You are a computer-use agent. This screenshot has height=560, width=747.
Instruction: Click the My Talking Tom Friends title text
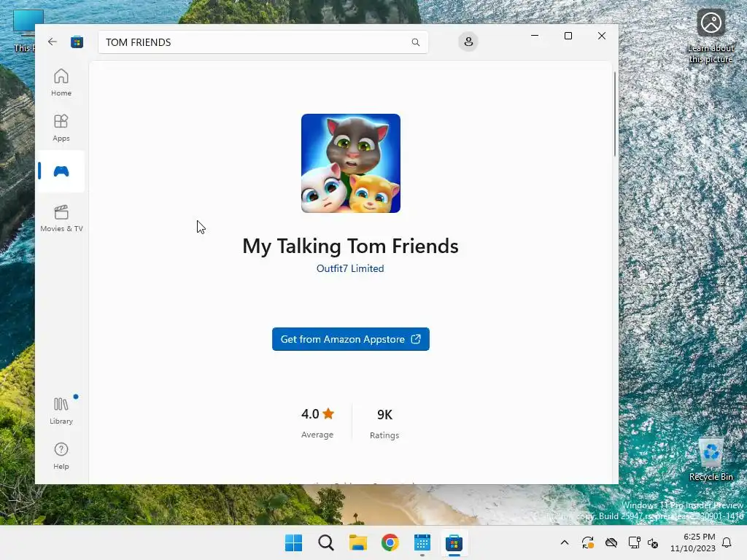351,246
